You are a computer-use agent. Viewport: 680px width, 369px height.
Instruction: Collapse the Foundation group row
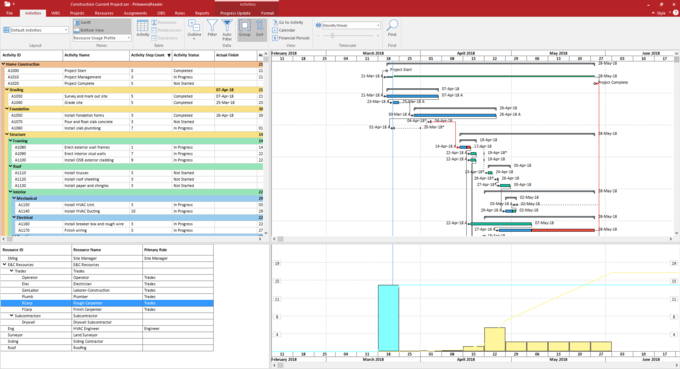click(7, 109)
